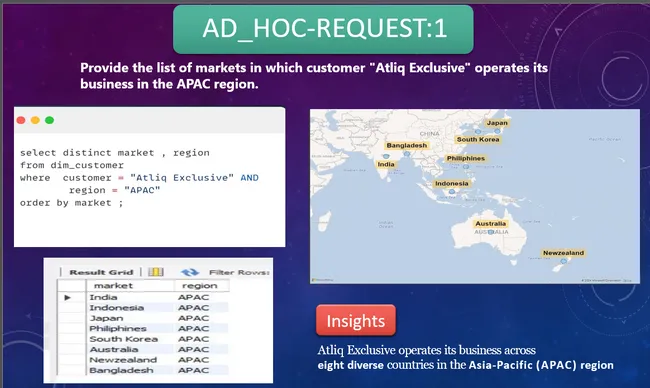Click the AD_HOC-REQUEST:1 title banner
This screenshot has height=388, width=650.
click(x=323, y=29)
